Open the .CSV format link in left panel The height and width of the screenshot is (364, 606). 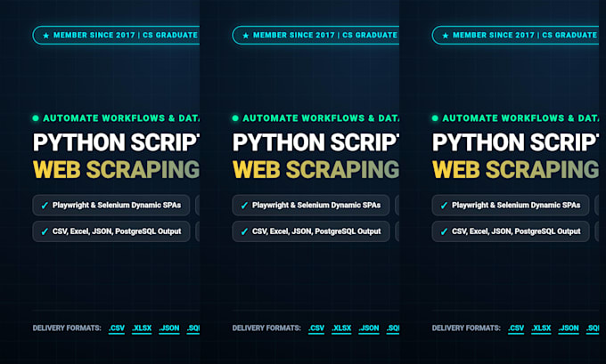pyautogui.click(x=117, y=328)
